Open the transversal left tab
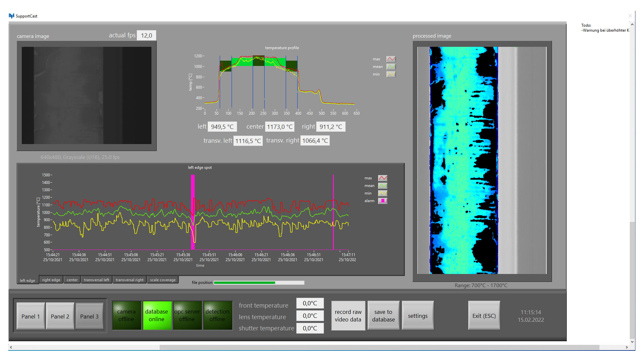The width and height of the screenshot is (644, 362). point(96,280)
